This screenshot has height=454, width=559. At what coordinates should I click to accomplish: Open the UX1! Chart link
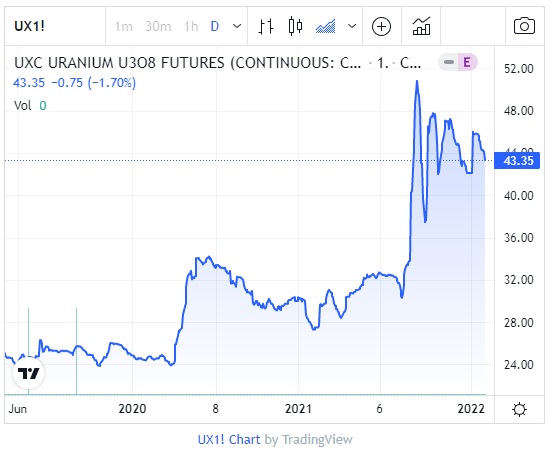click(229, 439)
